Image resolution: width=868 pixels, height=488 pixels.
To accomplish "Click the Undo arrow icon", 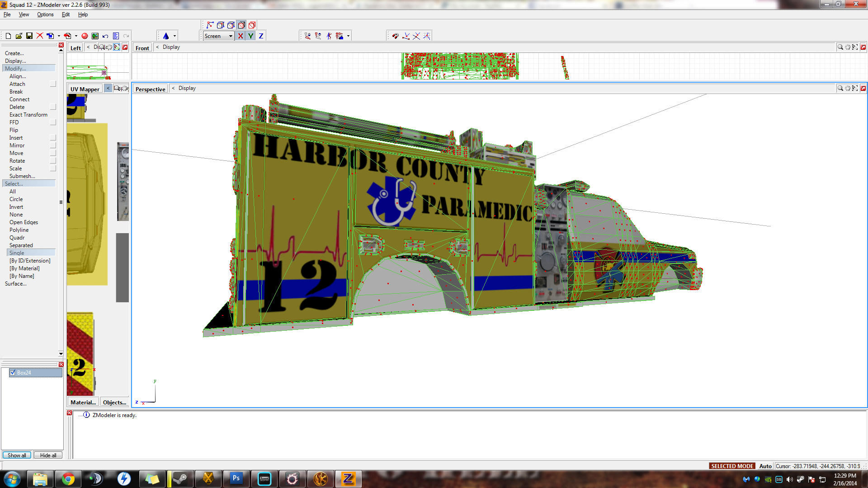I will (105, 36).
